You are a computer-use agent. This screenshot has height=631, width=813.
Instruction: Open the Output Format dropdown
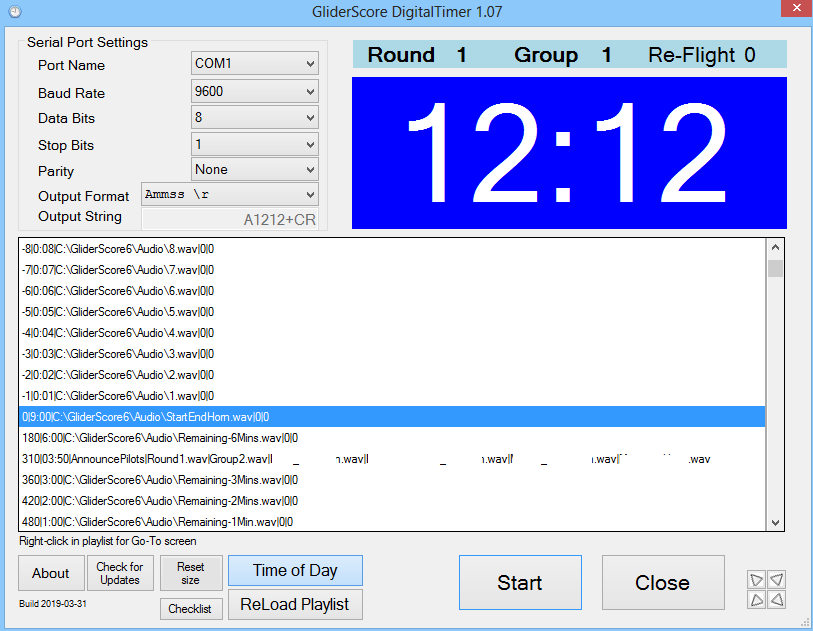pos(230,194)
